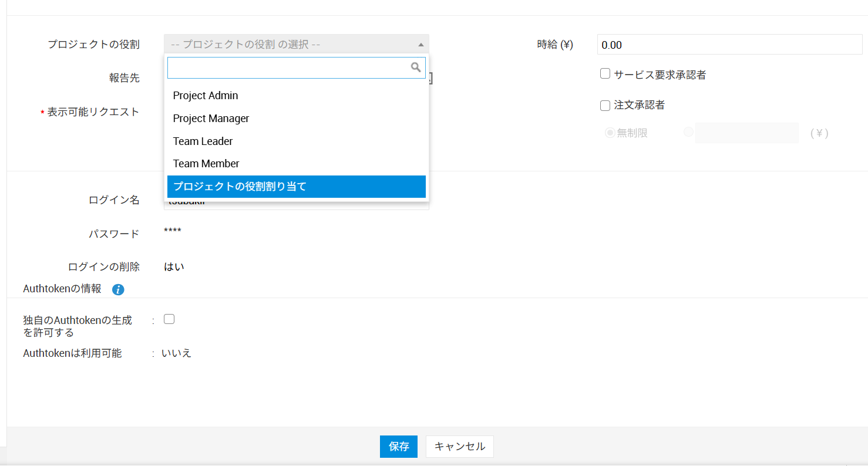Select the radio button beside the amount field
The image size is (868, 466).
coord(688,133)
